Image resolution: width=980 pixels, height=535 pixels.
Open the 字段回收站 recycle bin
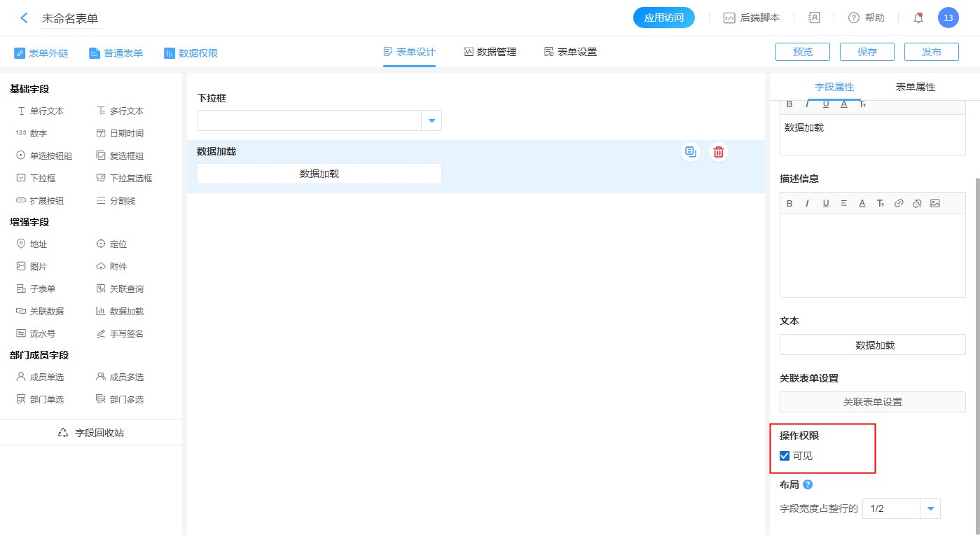point(91,433)
